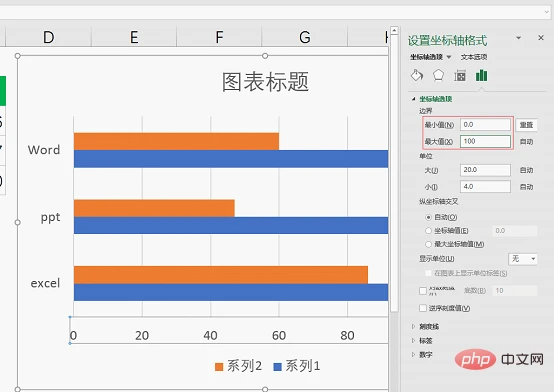This screenshot has height=392, width=554.
Task: Enable the 逆序刻度值(V) checkbox
Action: 423,308
